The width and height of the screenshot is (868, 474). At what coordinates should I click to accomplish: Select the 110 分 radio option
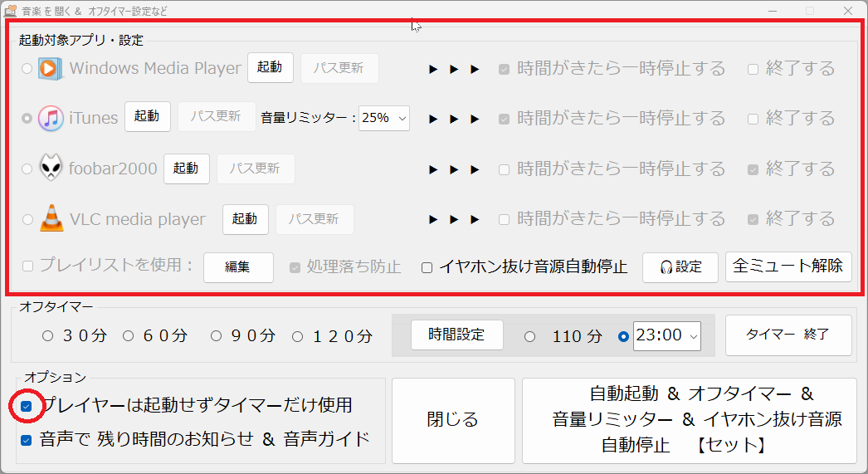pos(529,336)
